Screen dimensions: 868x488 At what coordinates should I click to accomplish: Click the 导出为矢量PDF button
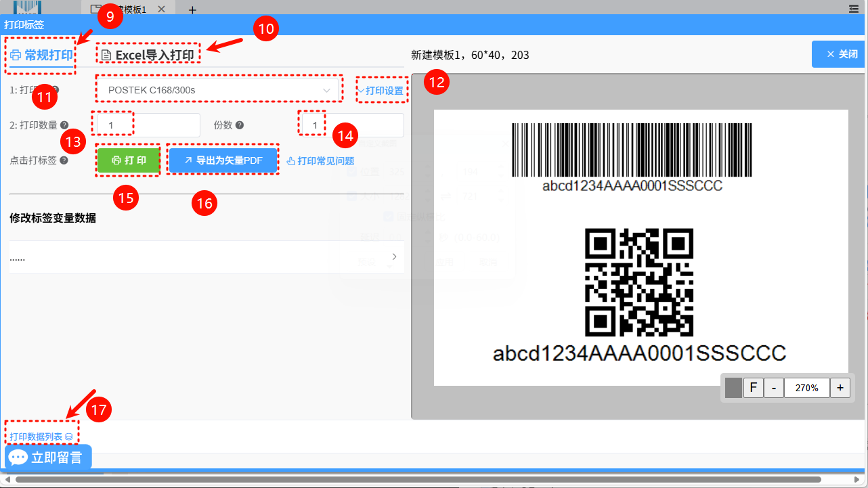(223, 160)
